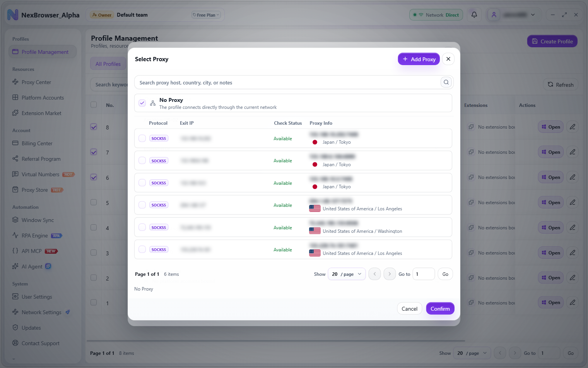
Task: Open Proxy Center in the sidebar
Action: coord(43,82)
